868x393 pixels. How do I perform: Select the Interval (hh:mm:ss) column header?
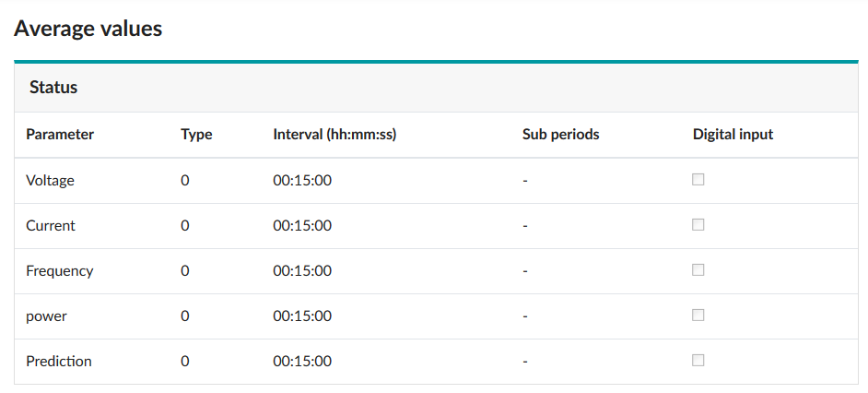[x=334, y=135]
